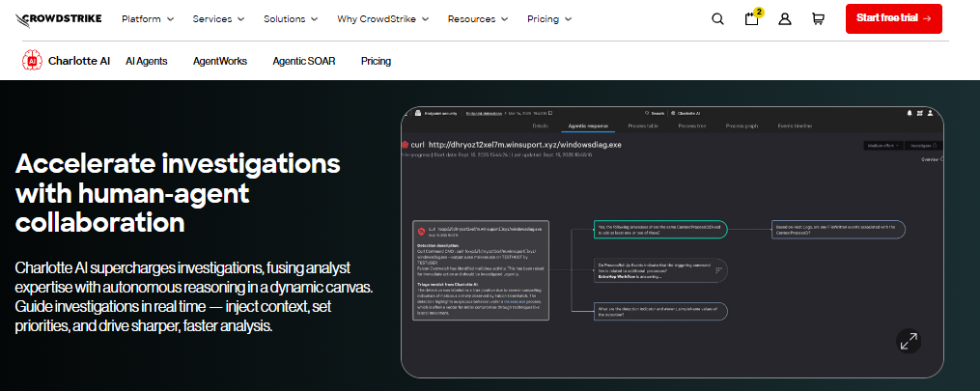Click the CrowdStrike logo
980x391 pixels.
tap(58, 18)
